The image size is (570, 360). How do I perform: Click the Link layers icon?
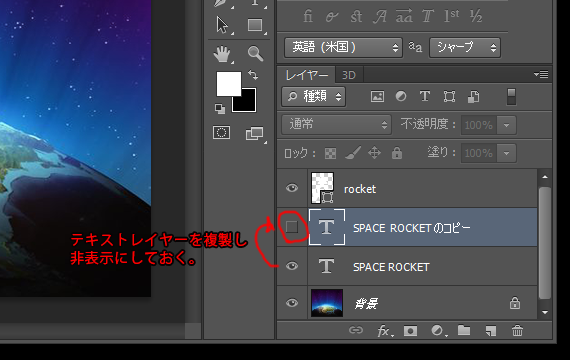356,330
